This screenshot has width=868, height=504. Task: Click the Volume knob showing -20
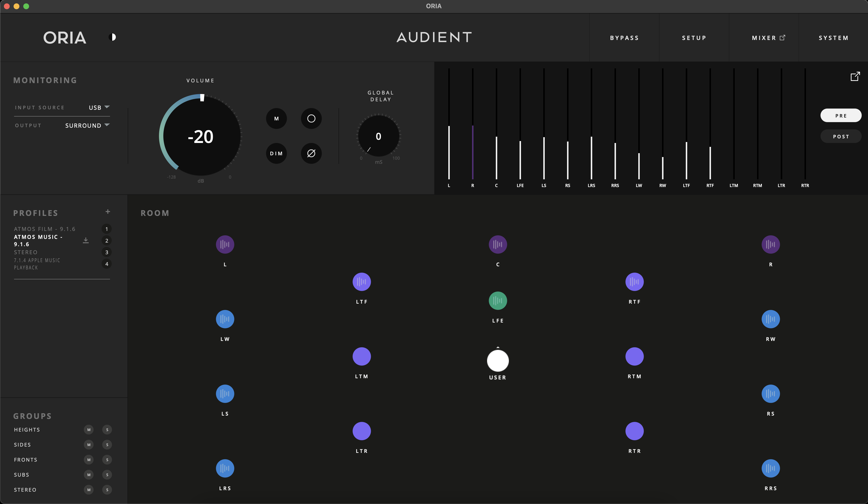pyautogui.click(x=201, y=136)
